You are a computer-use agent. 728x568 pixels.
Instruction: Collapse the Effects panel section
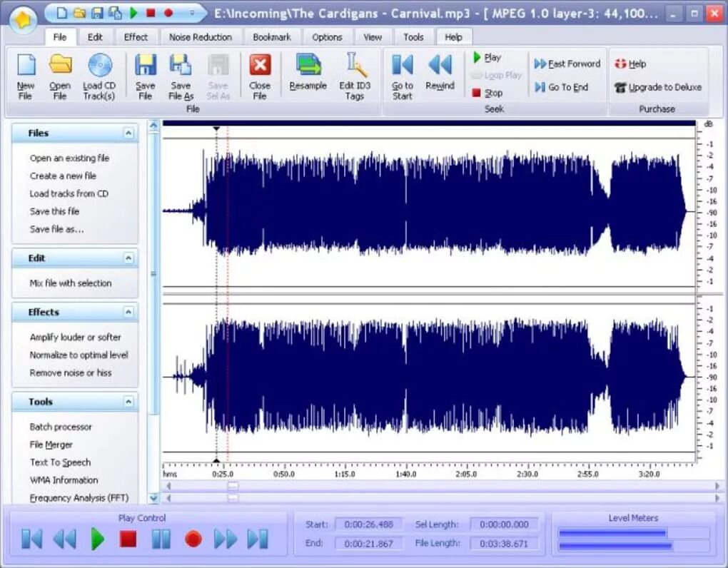[128, 312]
